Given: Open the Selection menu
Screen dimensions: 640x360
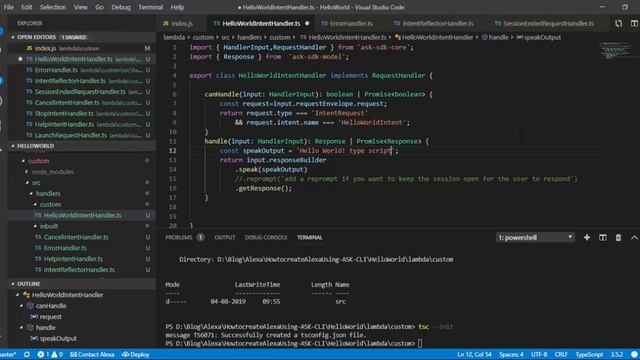Looking at the screenshot, I should (53, 7).
